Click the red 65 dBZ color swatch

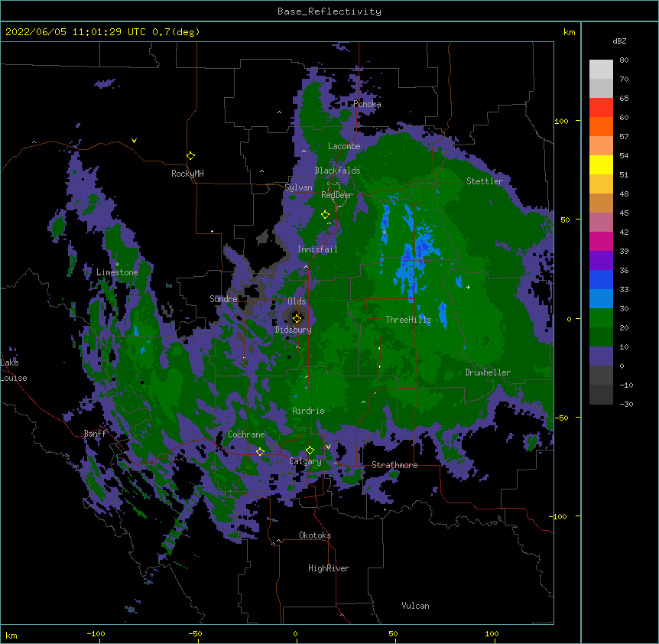pos(601,107)
